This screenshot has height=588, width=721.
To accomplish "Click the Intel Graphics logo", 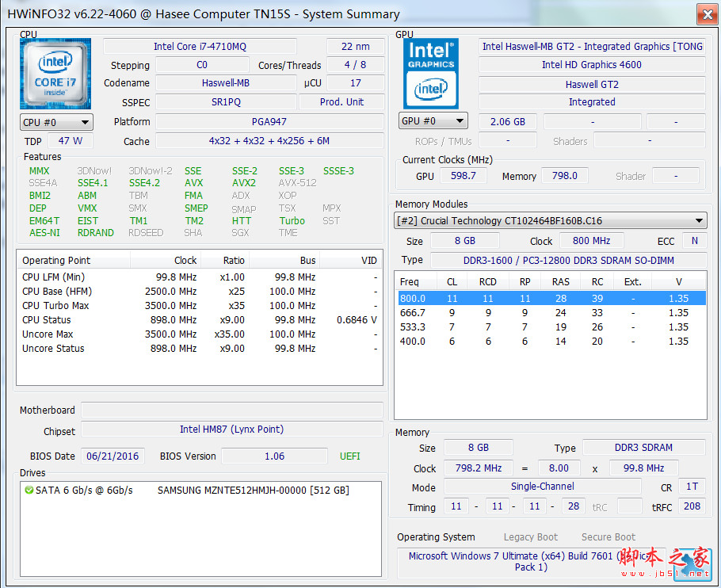I will pyautogui.click(x=431, y=74).
